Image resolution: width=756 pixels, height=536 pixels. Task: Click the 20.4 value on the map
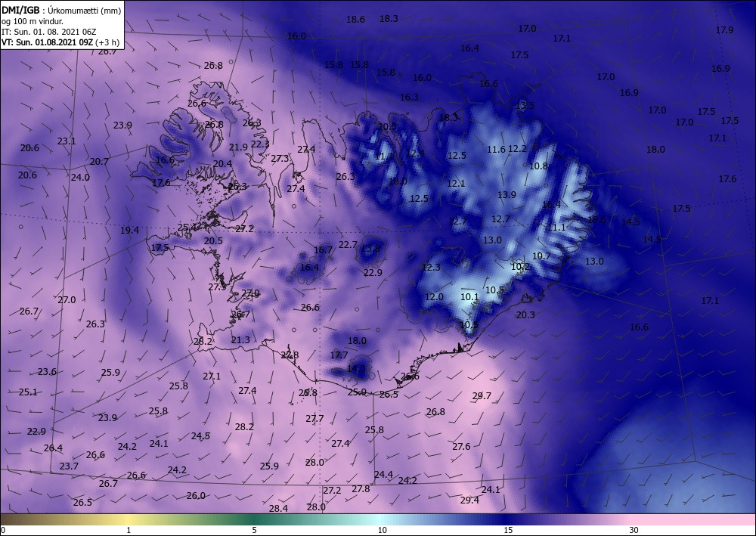coord(222,164)
